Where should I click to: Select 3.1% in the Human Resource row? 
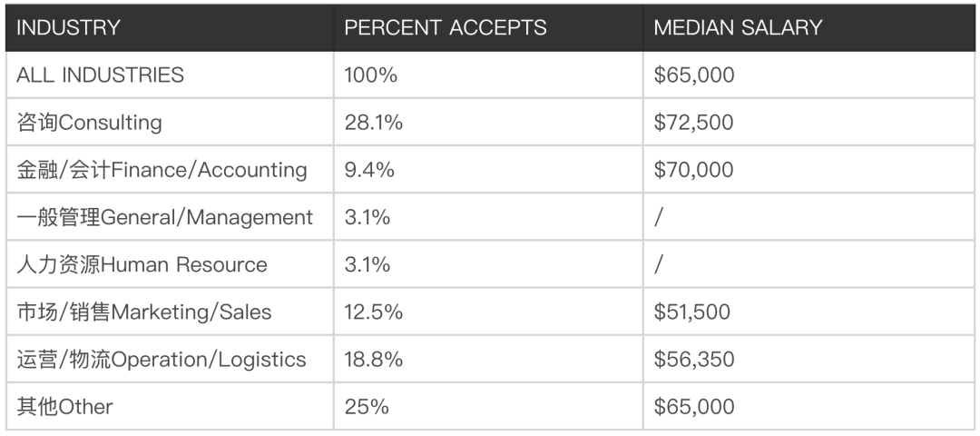[x=367, y=264]
